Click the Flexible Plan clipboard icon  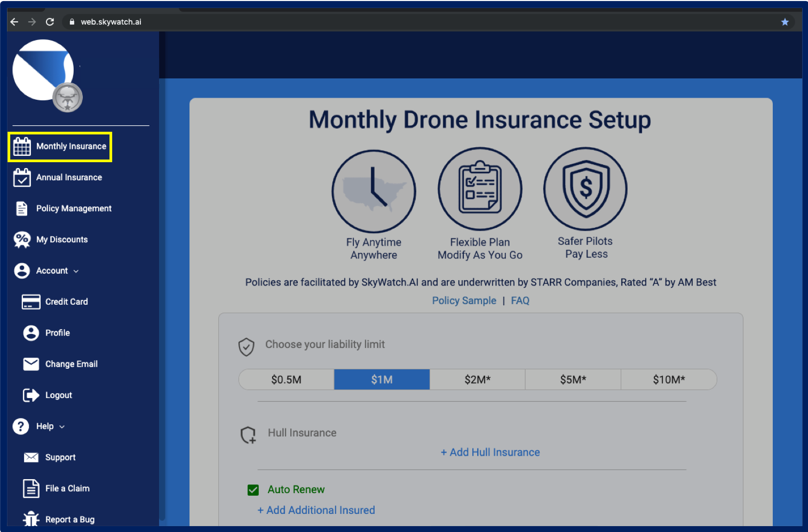pos(480,189)
